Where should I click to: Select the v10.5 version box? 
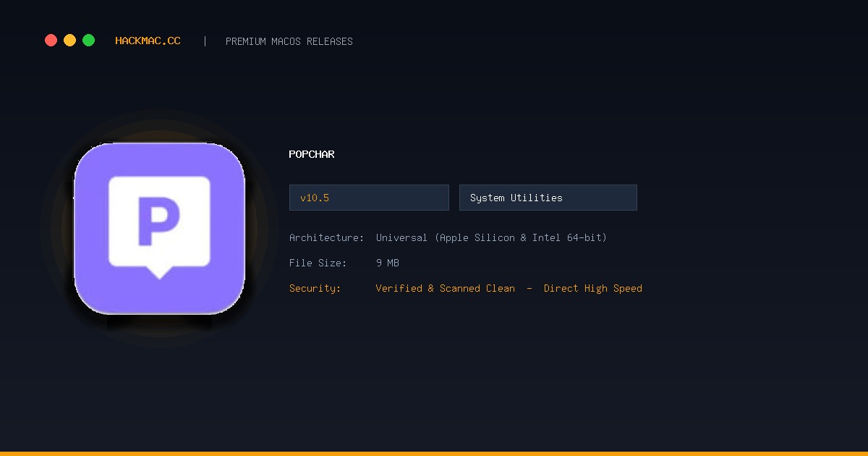[369, 198]
